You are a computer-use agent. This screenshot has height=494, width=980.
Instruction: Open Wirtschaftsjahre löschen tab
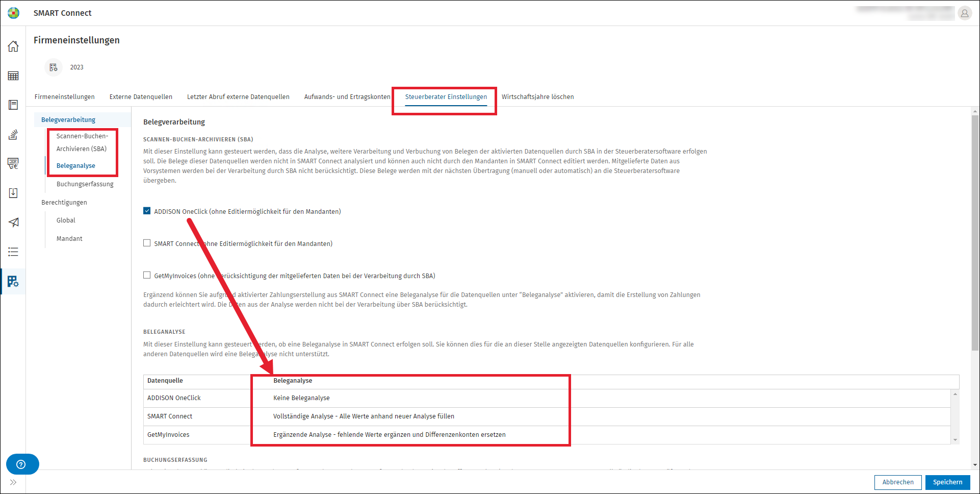(537, 97)
